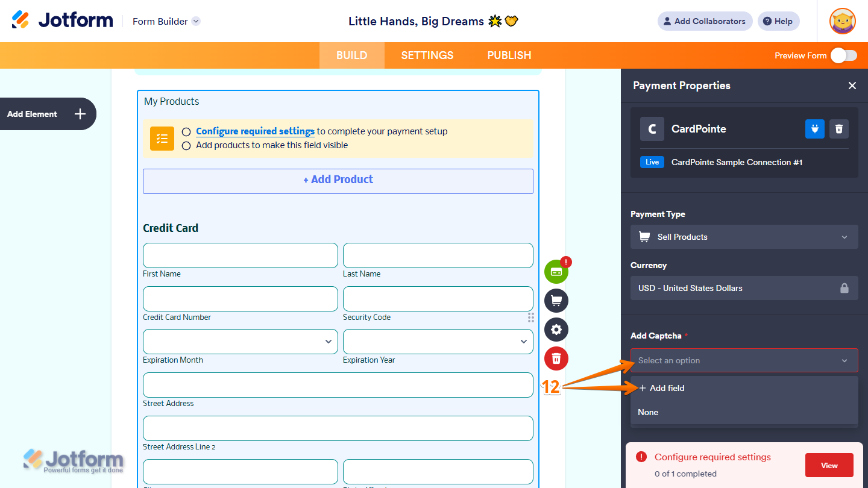The image size is (868, 488).
Task: Open the Currency USD dropdown
Action: [x=744, y=288]
